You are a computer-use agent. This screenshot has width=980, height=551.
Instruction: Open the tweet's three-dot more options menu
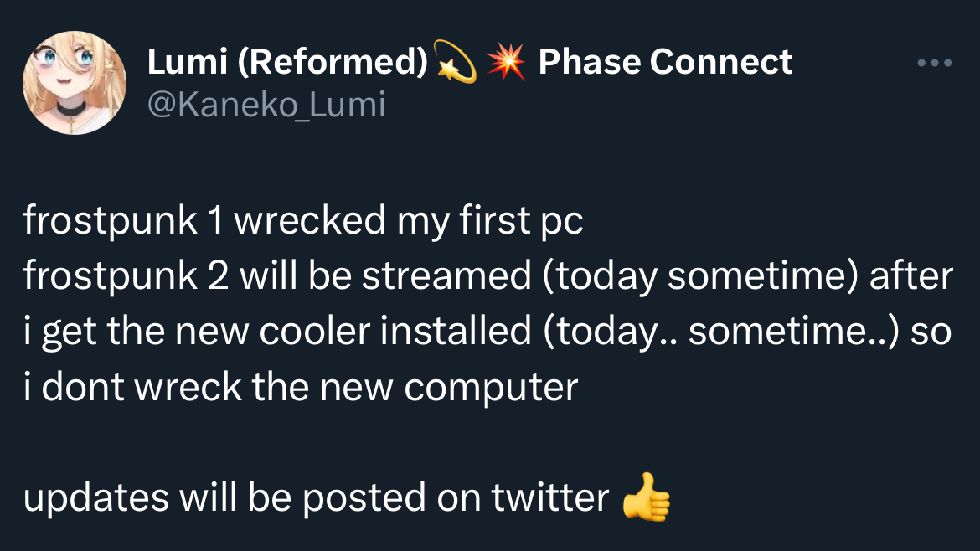[x=935, y=63]
